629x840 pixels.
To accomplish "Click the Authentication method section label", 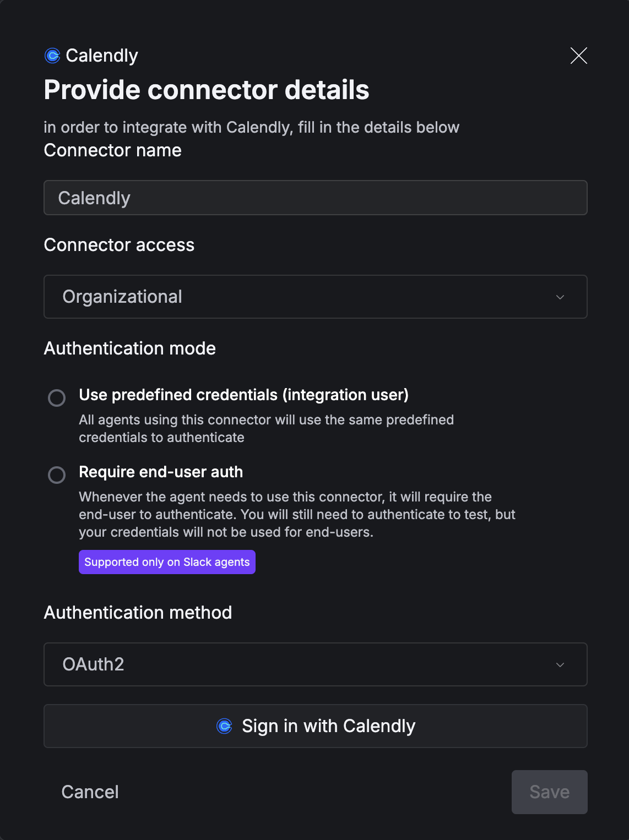I will click(138, 613).
